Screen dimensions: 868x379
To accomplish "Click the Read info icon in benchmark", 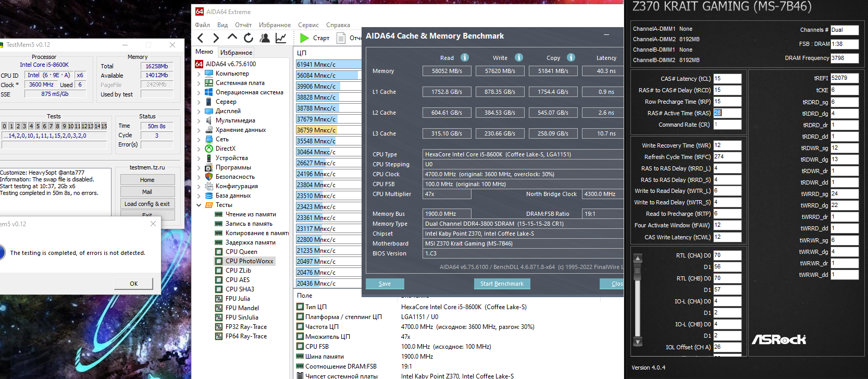I will click(465, 57).
